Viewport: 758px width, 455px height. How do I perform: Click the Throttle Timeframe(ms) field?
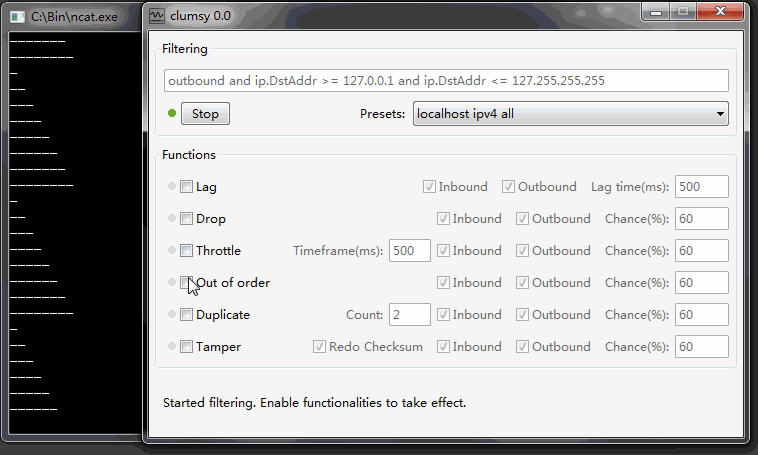409,250
